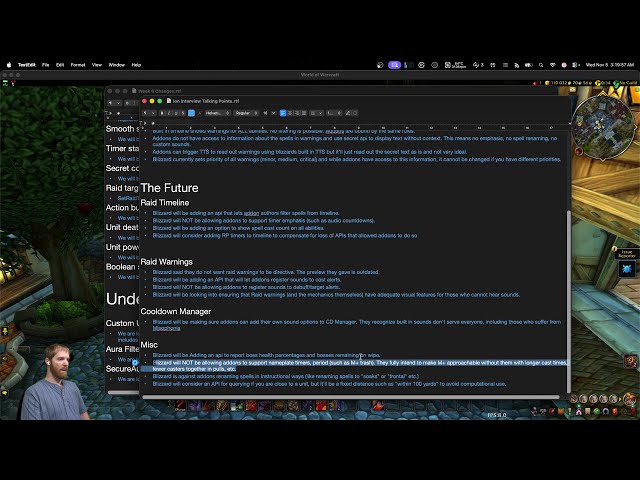Click the 'Misc' subheading
Screen dimensions: 640x480
(x=149, y=345)
